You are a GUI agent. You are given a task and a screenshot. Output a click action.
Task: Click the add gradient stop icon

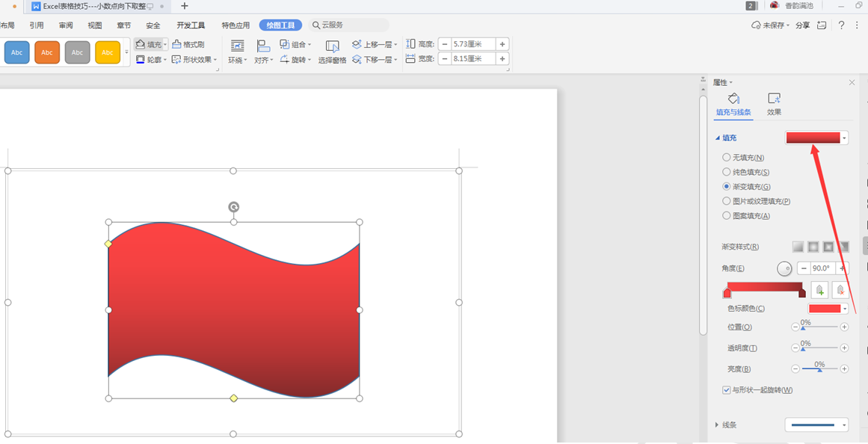[x=820, y=290]
